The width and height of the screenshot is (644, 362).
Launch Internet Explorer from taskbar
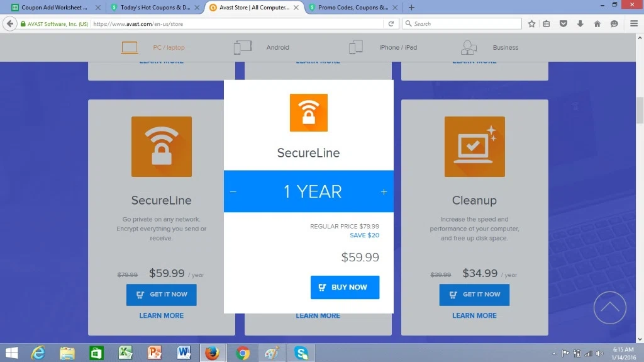[38, 353]
